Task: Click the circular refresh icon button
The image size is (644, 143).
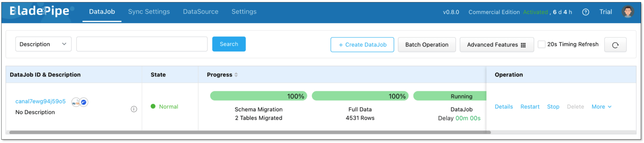Action: click(x=615, y=45)
